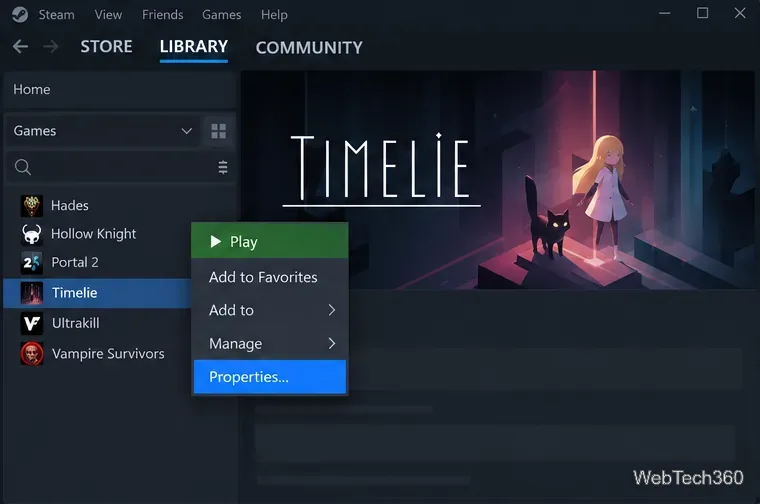Viewport: 760px width, 504px height.
Task: Click the Steam logo icon
Action: (20, 15)
